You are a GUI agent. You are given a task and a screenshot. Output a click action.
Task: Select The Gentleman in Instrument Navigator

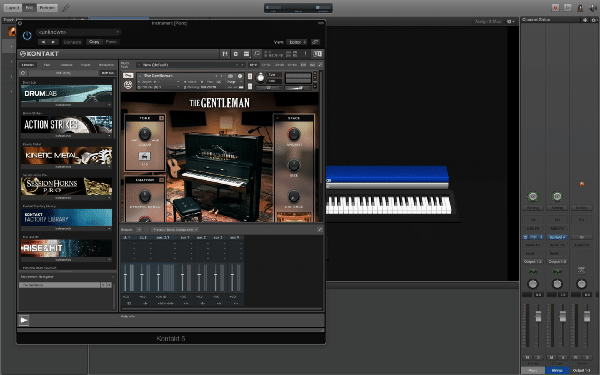(60, 285)
